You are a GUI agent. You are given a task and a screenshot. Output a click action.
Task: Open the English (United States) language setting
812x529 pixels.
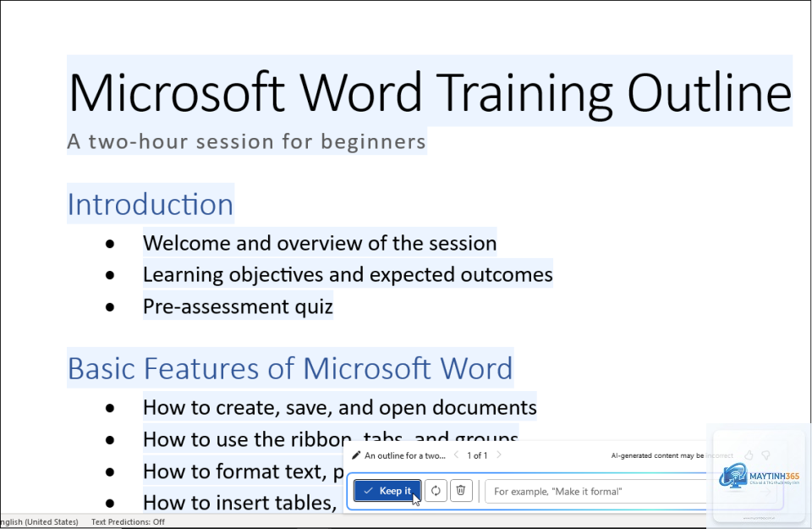[x=40, y=521]
